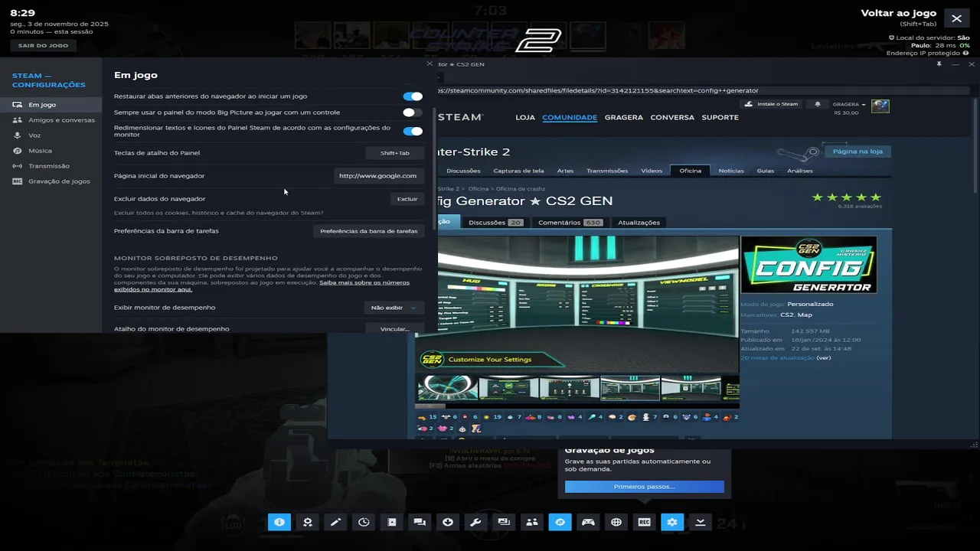This screenshot has width=980, height=551.
Task: Go to LOJA in Steam browser header
Action: (525, 117)
